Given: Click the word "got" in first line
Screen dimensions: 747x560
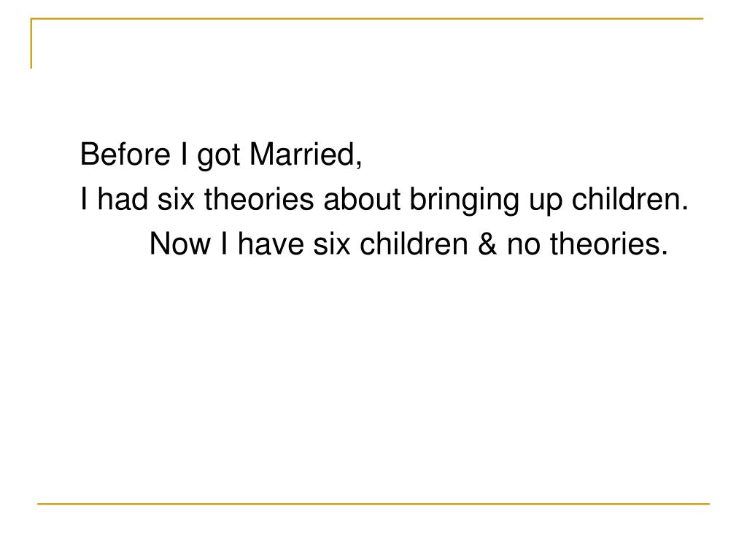Looking at the screenshot, I should (219, 156).
